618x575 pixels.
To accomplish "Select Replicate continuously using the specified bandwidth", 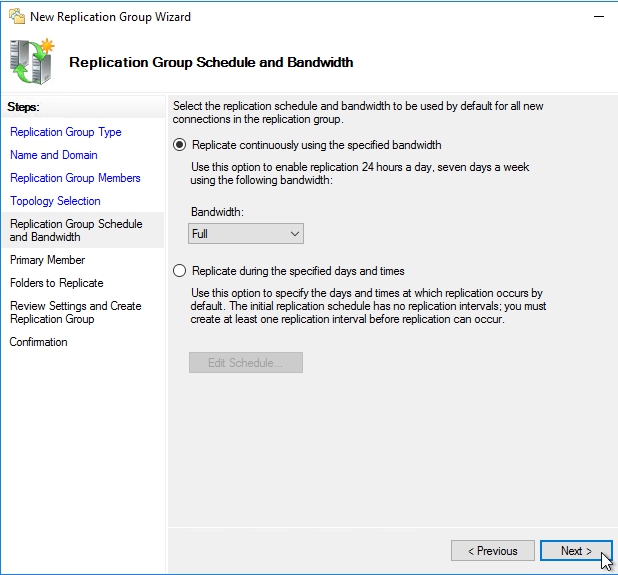I will tap(180, 145).
